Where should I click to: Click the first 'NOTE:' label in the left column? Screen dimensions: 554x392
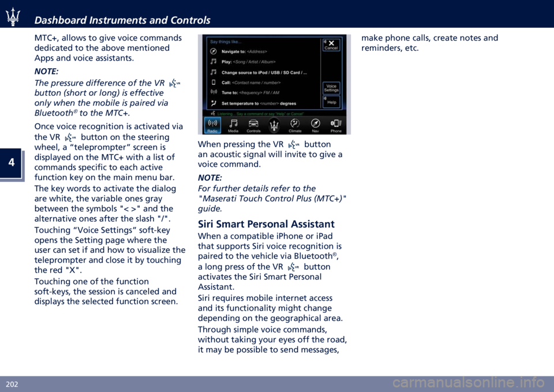(46, 72)
